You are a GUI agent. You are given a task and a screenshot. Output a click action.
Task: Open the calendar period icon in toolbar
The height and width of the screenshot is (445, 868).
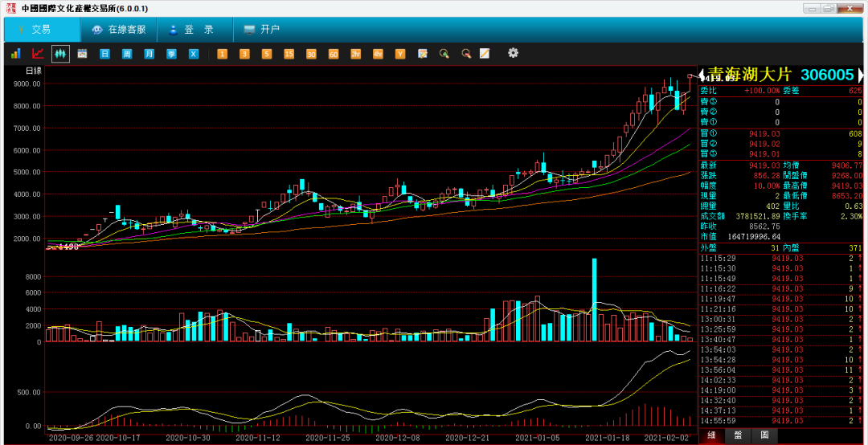coord(82,54)
